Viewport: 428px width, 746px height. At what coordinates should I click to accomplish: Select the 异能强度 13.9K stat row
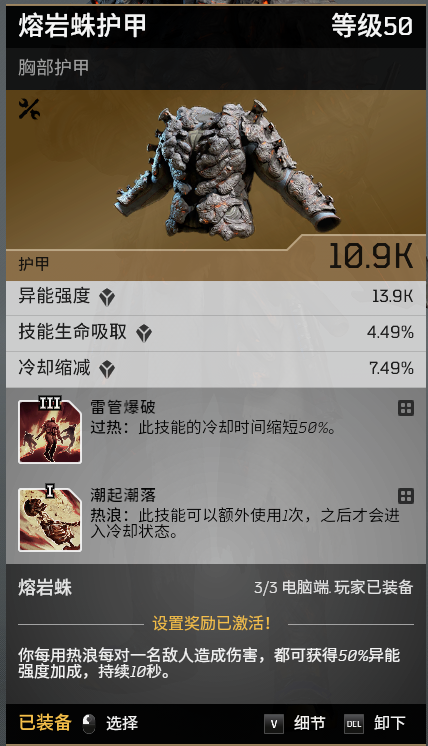[216, 298]
